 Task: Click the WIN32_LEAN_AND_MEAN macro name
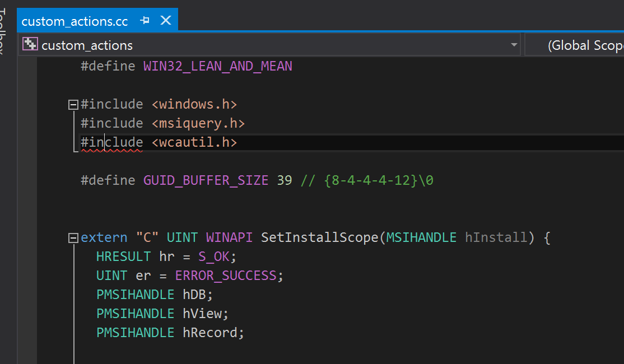(x=218, y=66)
